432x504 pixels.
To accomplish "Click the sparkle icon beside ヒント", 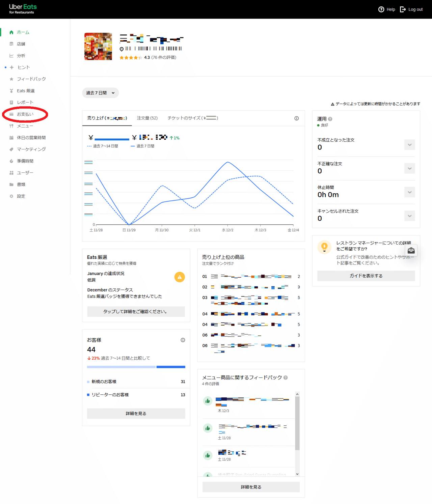I will 12,67.
